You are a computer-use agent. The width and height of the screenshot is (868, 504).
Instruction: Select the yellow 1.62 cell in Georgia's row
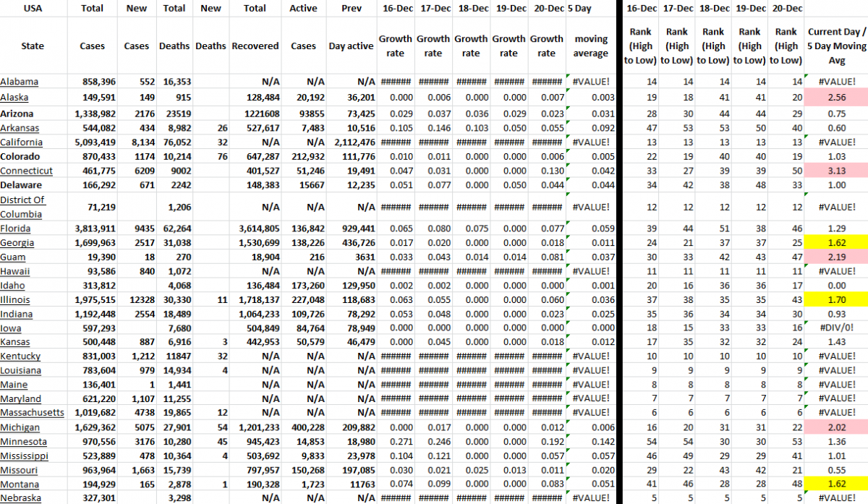point(836,242)
